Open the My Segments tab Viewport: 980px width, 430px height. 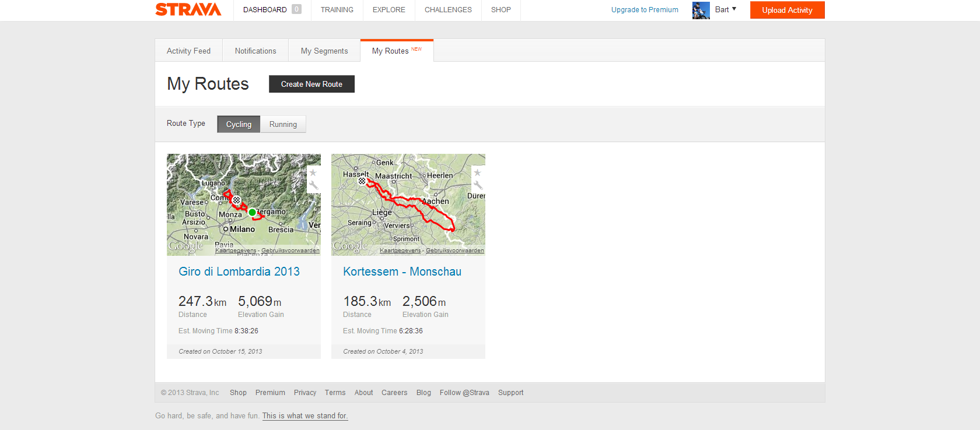click(324, 51)
